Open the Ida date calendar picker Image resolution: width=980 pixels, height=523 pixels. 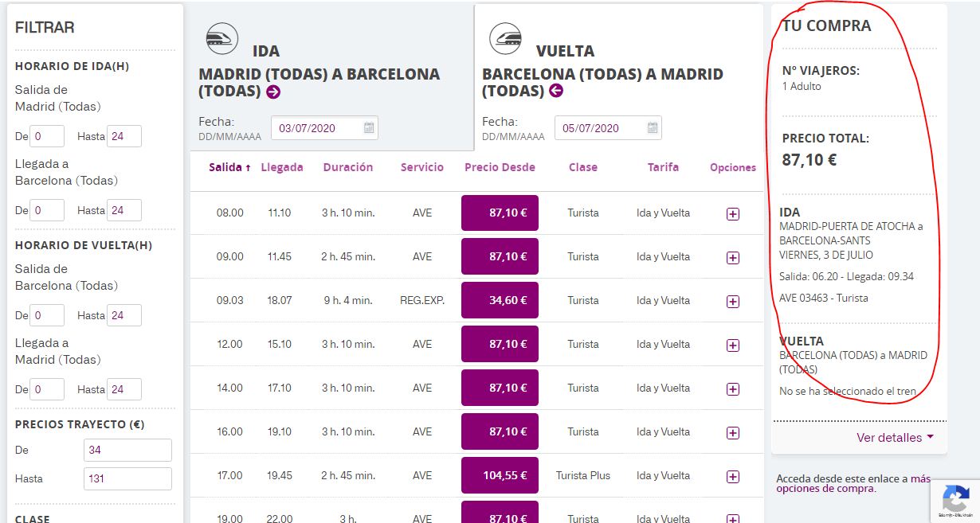(369, 128)
